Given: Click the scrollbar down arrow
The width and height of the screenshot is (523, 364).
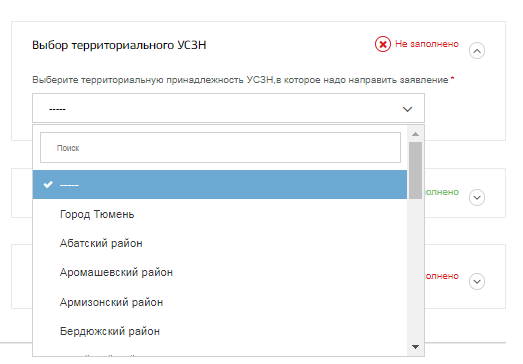Looking at the screenshot, I should click(x=415, y=347).
